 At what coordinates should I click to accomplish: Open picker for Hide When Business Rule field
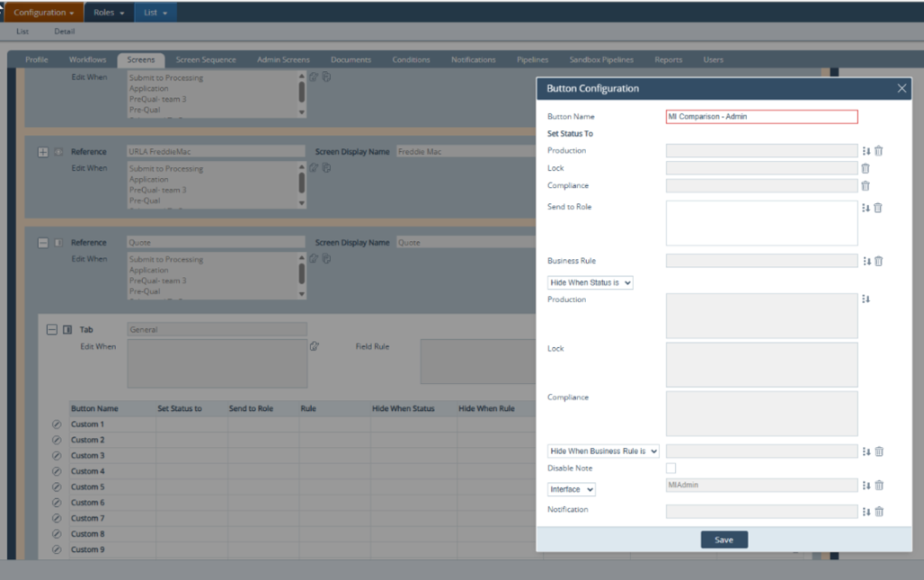pyautogui.click(x=866, y=451)
